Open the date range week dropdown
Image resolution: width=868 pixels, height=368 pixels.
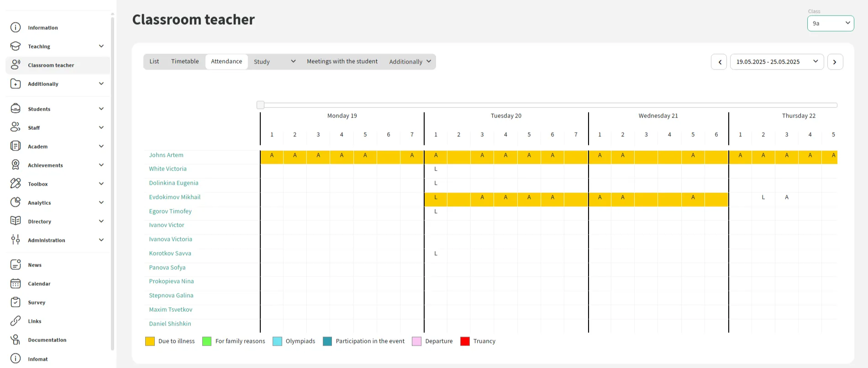tap(776, 62)
